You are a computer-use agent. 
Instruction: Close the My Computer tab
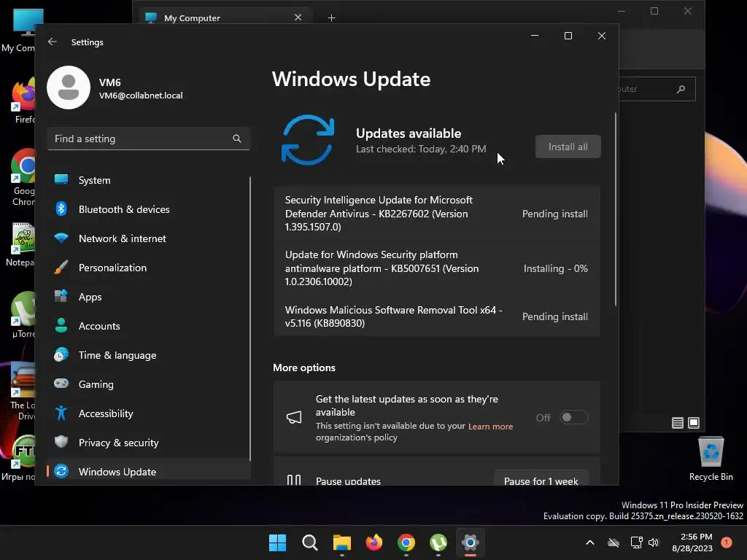coord(298,17)
